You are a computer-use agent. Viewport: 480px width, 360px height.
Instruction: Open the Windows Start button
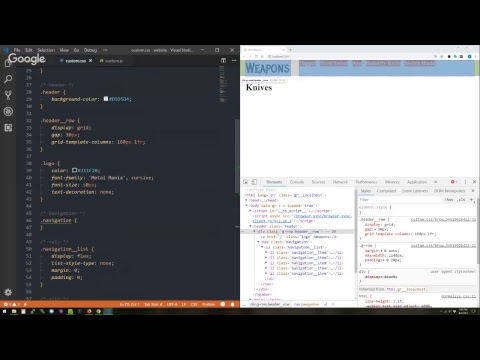click(x=5, y=311)
